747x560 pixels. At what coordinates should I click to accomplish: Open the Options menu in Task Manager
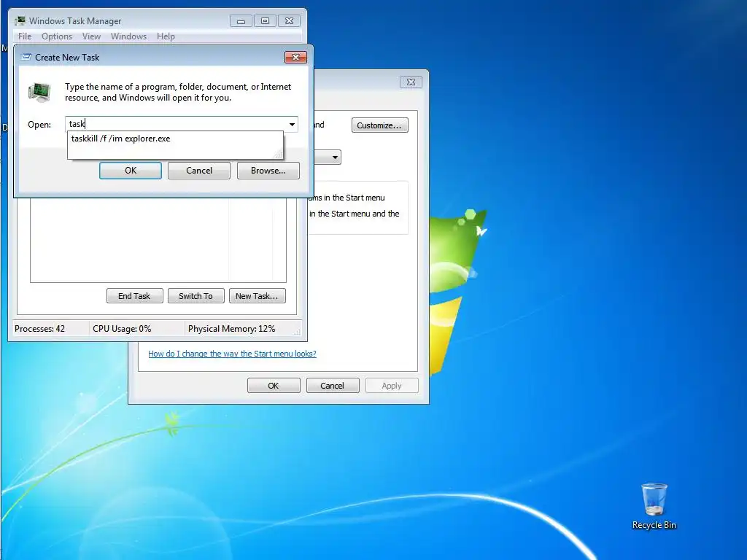[x=57, y=36]
